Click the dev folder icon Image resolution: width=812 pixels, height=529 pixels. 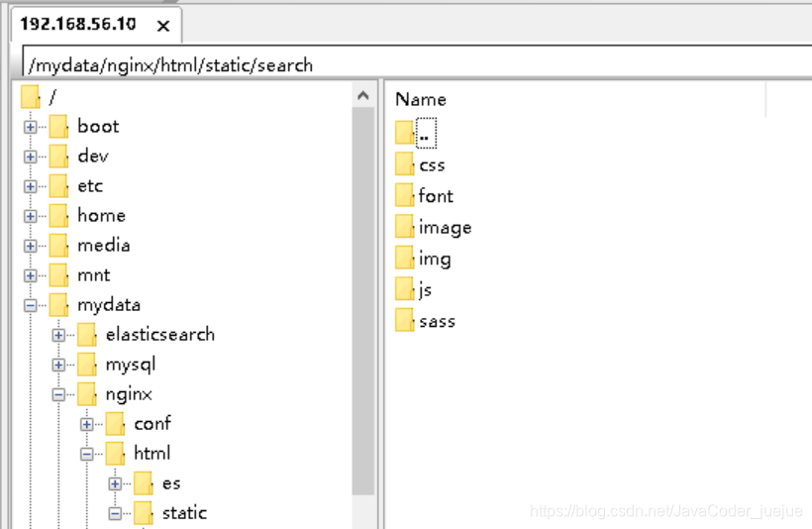click(x=58, y=157)
